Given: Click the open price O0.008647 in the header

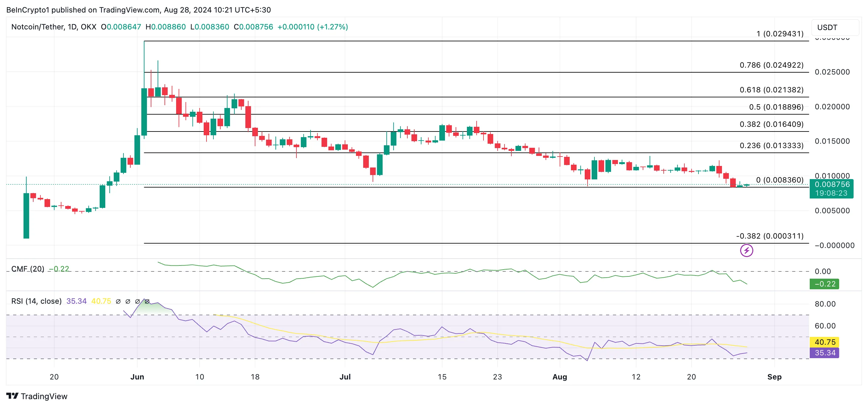Looking at the screenshot, I should [x=121, y=27].
